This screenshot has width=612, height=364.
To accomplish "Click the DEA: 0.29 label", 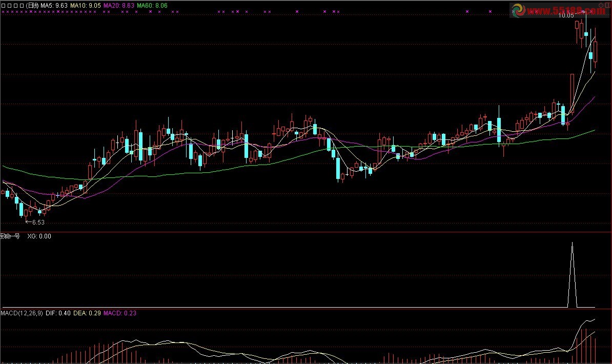I will pos(87,313).
